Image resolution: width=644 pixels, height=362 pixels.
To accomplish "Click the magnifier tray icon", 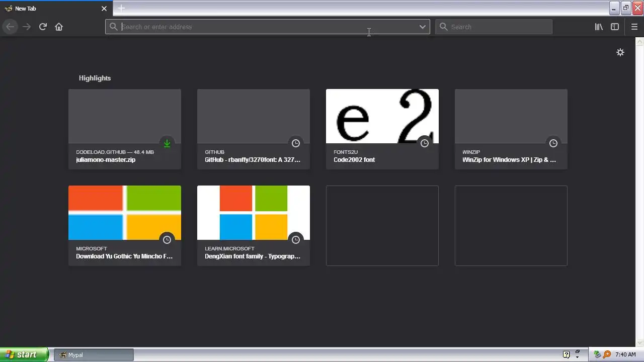I will tap(607, 354).
